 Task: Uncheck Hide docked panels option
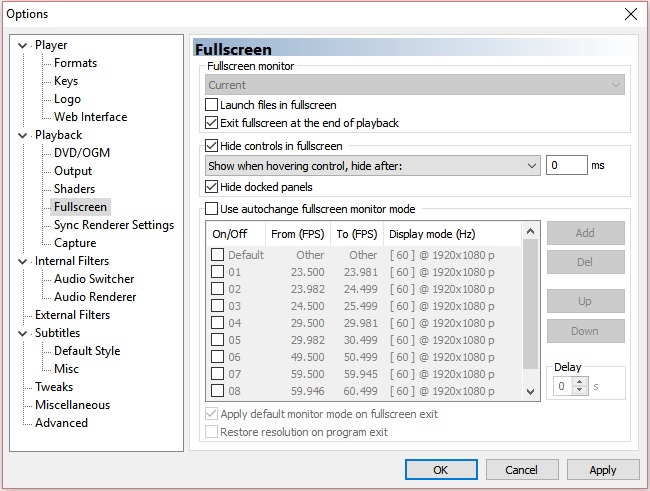click(x=211, y=187)
